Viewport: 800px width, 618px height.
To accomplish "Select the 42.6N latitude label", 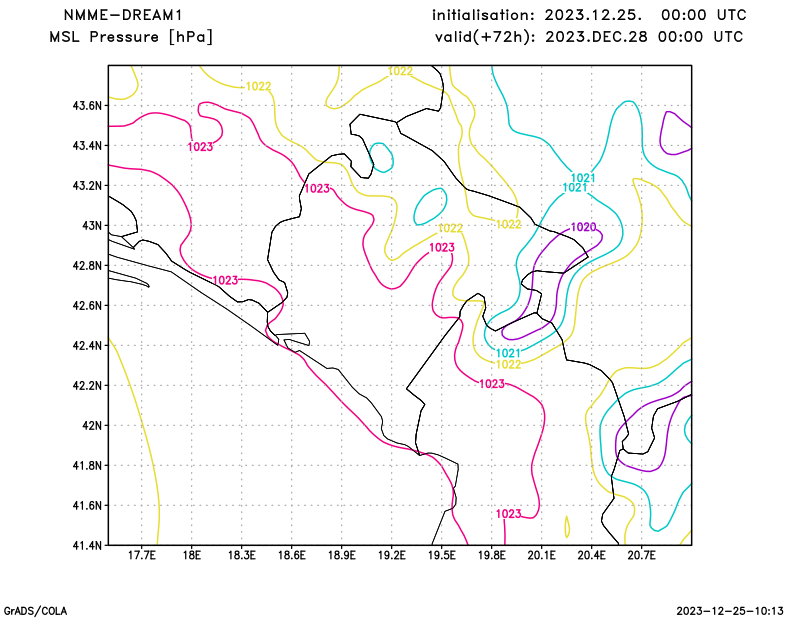I will 87,306.
